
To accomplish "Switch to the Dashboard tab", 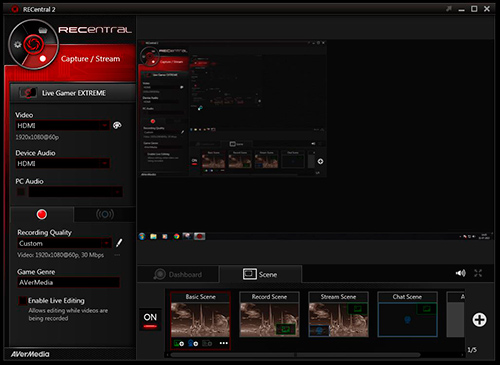I will [178, 274].
